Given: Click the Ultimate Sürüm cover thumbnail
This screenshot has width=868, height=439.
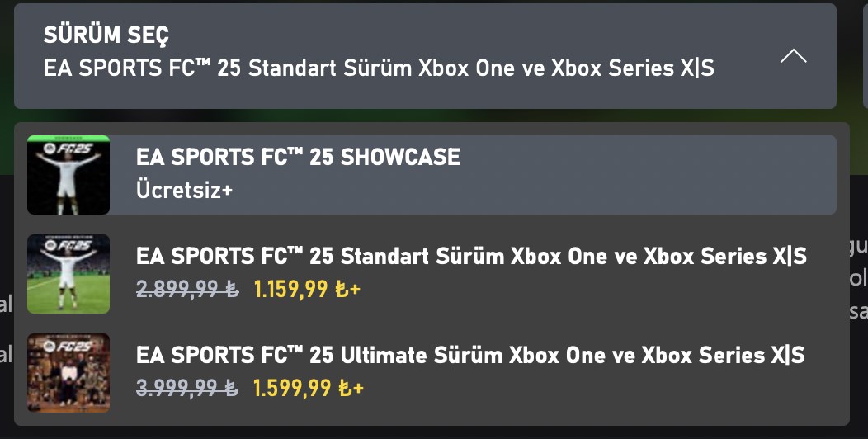Looking at the screenshot, I should click(68, 373).
